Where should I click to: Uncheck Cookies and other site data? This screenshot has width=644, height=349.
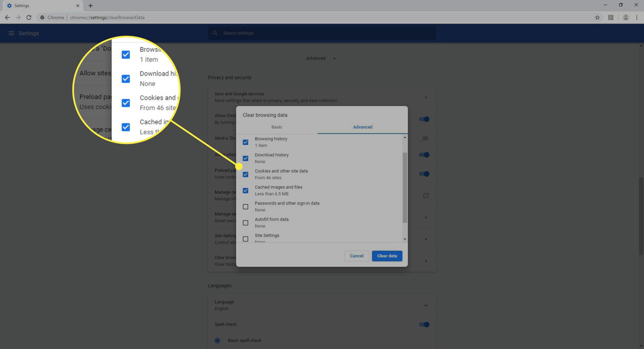pyautogui.click(x=246, y=174)
